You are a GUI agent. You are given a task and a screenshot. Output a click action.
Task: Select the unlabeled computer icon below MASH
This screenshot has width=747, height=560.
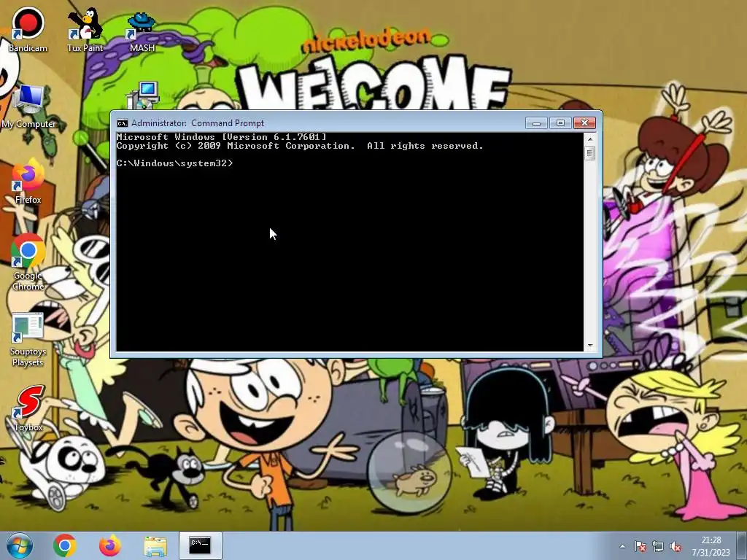pos(143,96)
